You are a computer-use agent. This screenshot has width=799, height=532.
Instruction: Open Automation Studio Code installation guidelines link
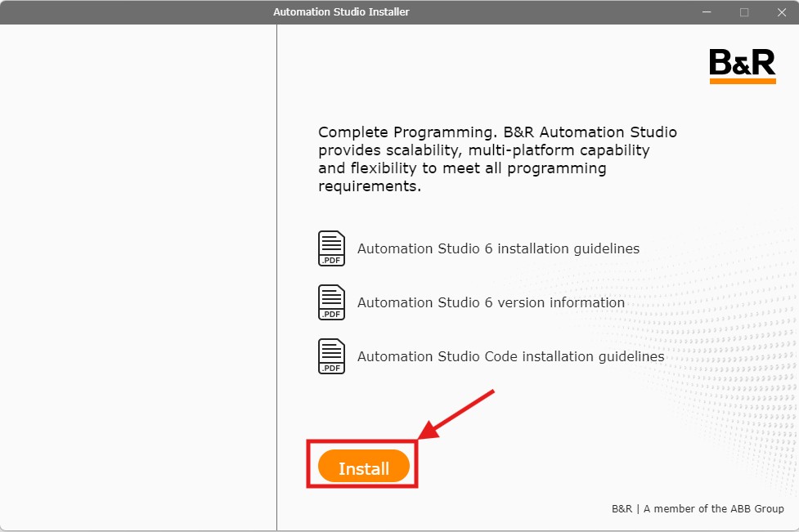[510, 356]
